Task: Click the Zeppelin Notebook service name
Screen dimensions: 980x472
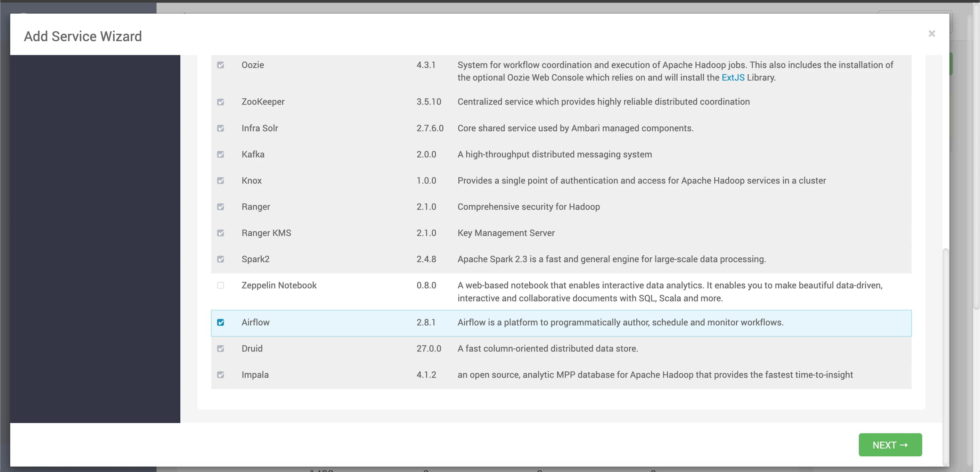Action: point(279,285)
